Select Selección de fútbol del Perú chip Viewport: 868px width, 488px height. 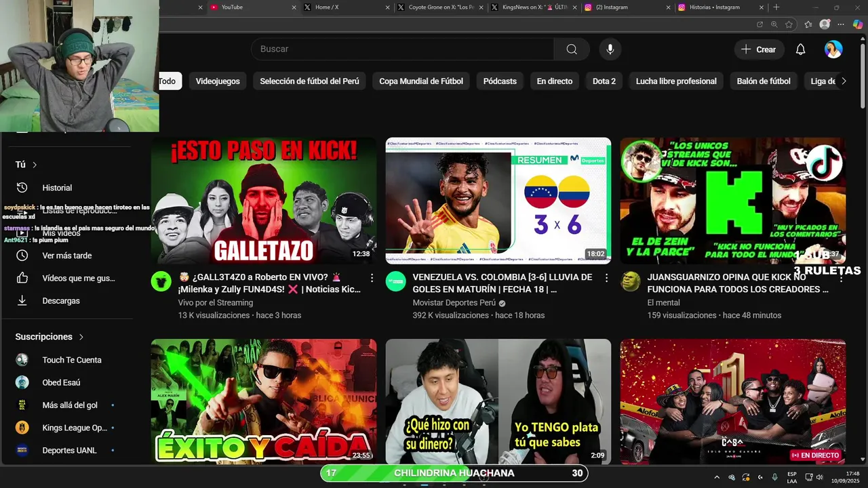(x=309, y=81)
